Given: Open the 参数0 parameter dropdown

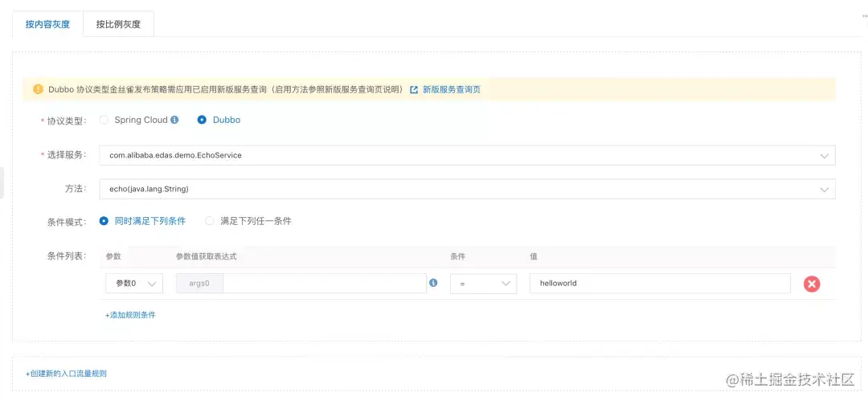Looking at the screenshot, I should pos(134,284).
